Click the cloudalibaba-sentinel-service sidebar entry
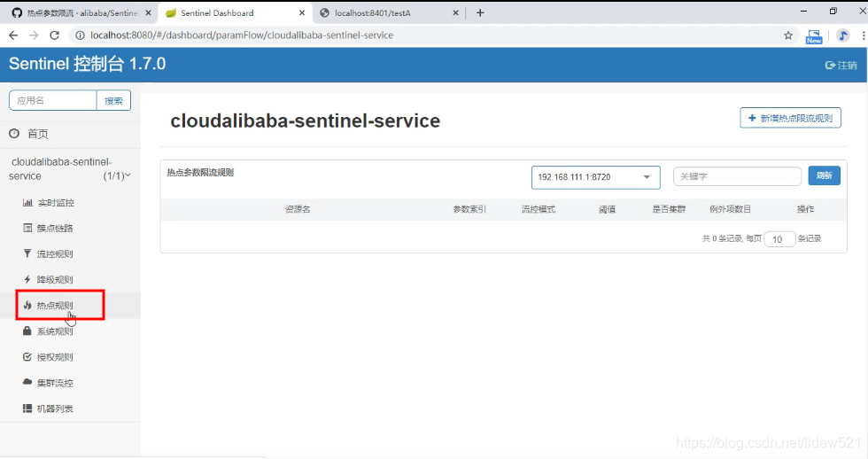The height and width of the screenshot is (459, 868). pyautogui.click(x=61, y=169)
